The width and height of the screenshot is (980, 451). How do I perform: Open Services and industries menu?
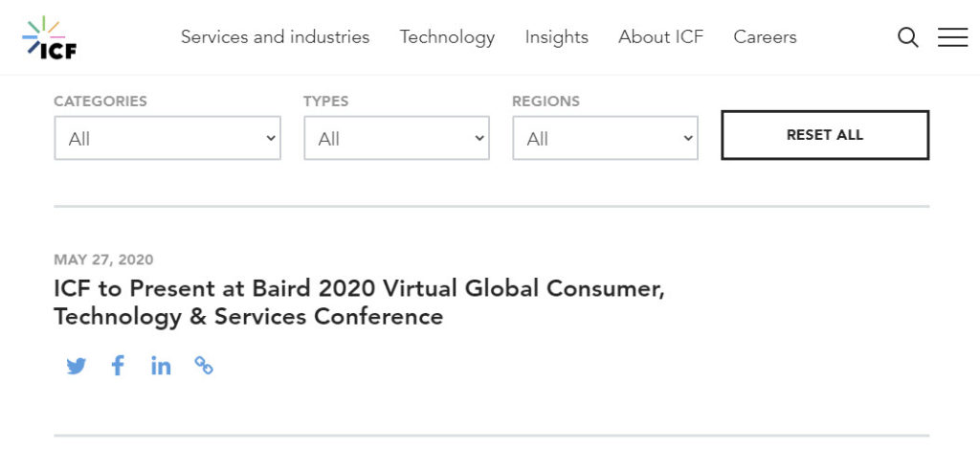275,37
